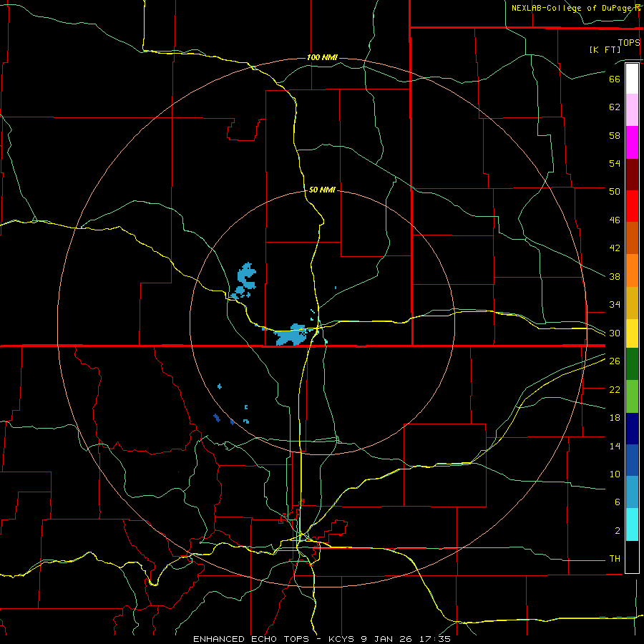Pick the bright red legend swatch
644x644 pixels.
tap(632, 206)
